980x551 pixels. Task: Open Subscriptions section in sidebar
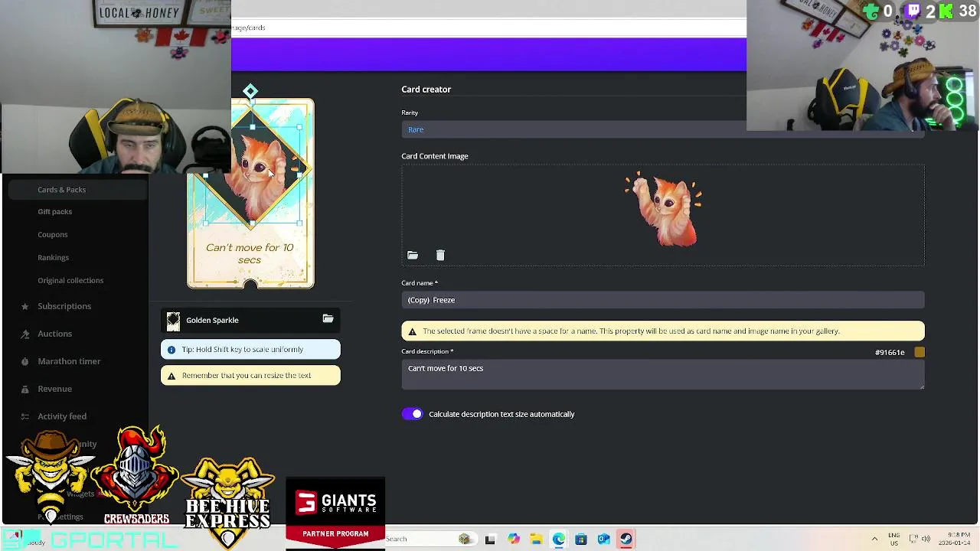pyautogui.click(x=64, y=306)
